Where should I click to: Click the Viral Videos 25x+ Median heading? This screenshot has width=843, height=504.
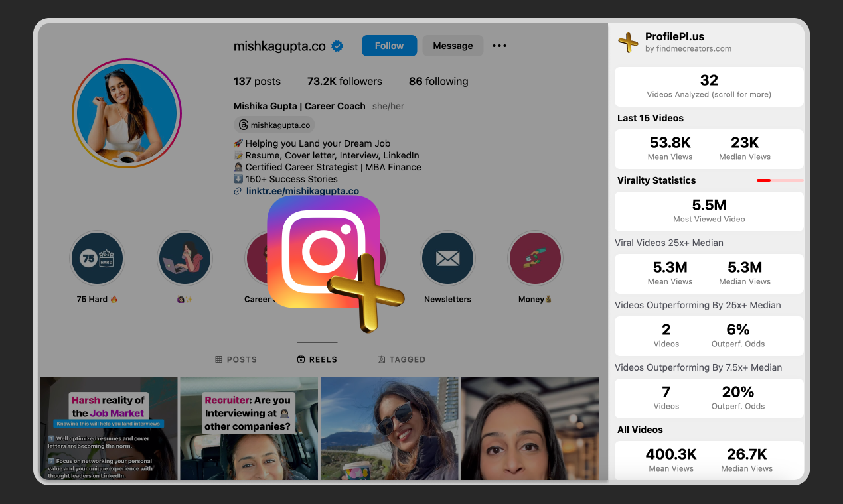[x=669, y=243]
